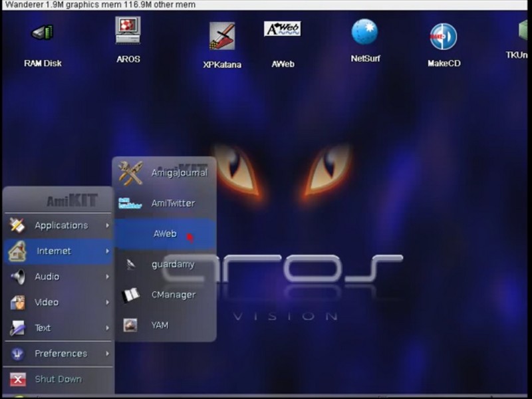Viewport: 532px width, 399px height.
Task: Open the Preferences menu category
Action: [x=61, y=354]
